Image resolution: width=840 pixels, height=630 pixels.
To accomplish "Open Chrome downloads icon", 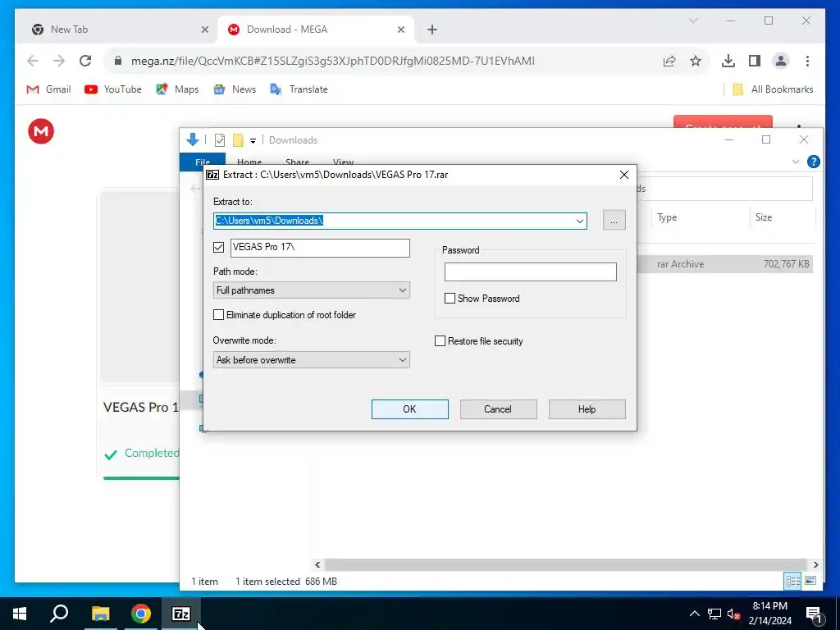I will pos(728,61).
